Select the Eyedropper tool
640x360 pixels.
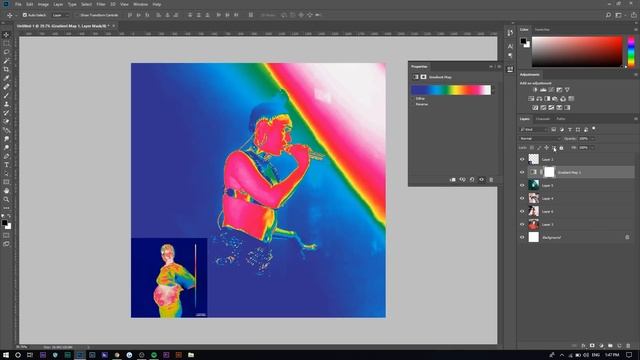point(6,78)
